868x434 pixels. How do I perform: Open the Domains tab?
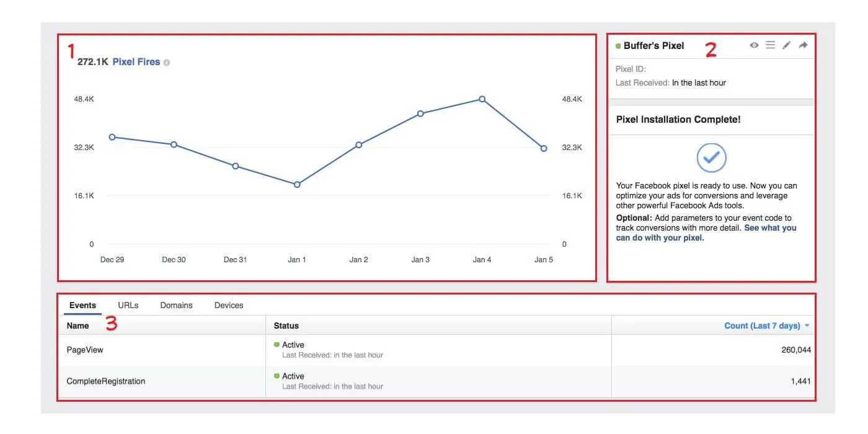177,305
